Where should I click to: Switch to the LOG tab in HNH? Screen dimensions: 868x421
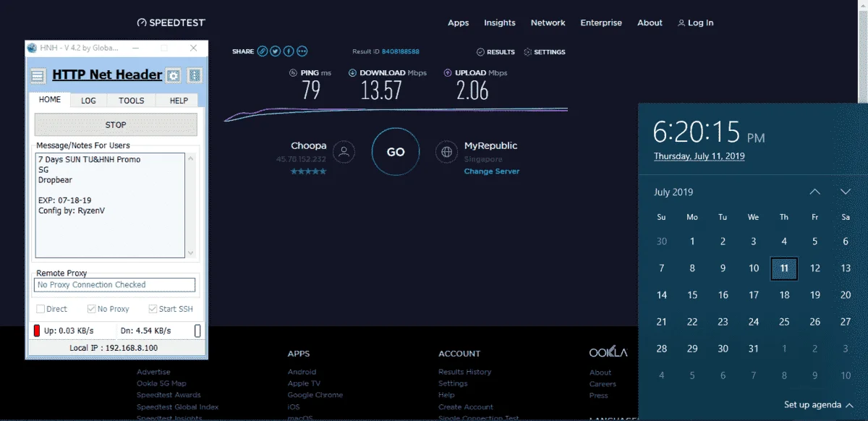(88, 101)
